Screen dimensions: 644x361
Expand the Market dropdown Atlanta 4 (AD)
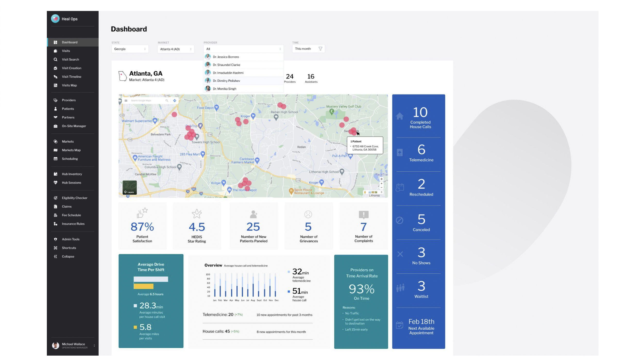(175, 49)
